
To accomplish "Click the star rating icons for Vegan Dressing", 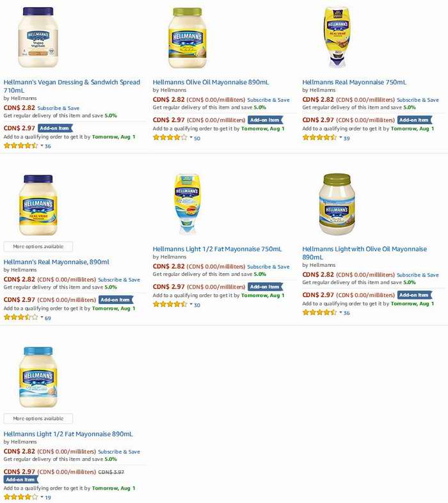I will pos(21,146).
